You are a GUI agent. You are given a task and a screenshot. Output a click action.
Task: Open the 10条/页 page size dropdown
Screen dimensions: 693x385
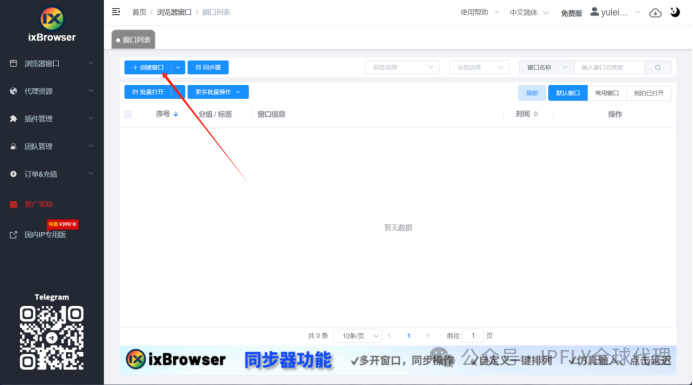click(358, 336)
